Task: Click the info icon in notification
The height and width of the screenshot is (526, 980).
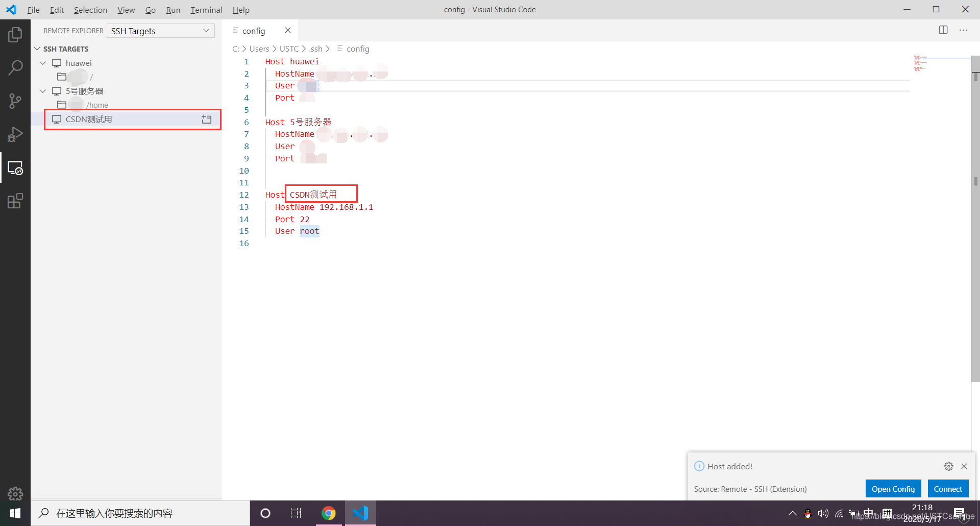Action: tap(699, 466)
